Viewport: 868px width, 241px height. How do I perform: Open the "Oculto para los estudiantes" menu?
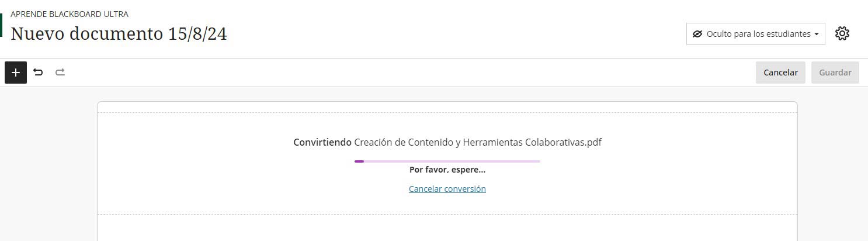pyautogui.click(x=758, y=34)
